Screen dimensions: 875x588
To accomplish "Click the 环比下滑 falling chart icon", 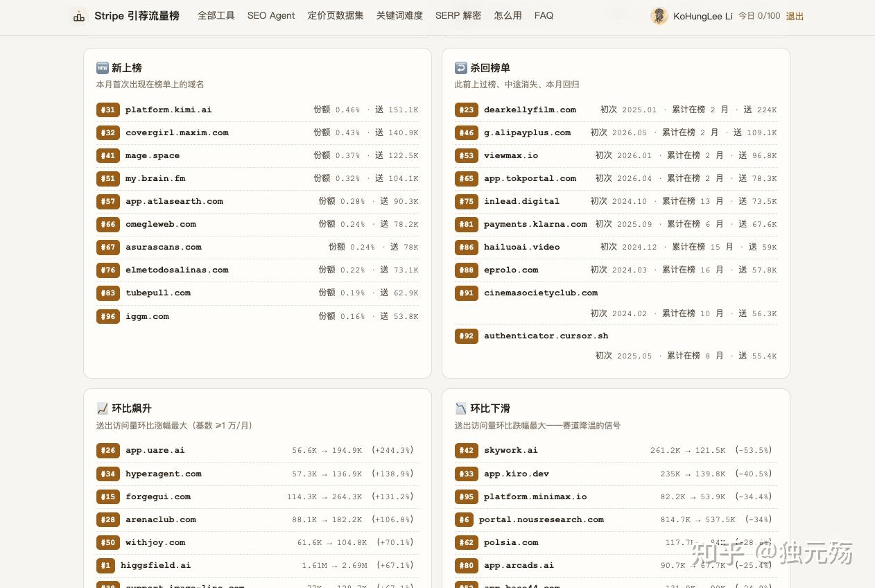I will [461, 408].
